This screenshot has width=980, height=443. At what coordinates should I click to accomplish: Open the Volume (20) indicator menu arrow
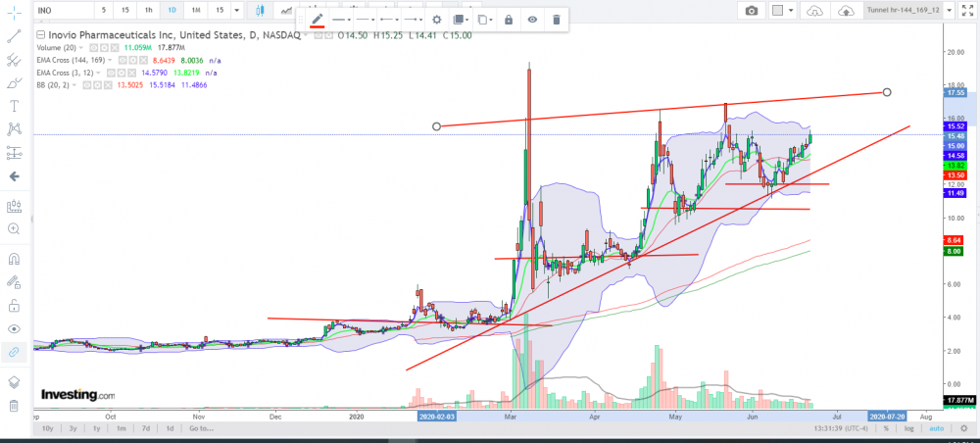point(82,47)
